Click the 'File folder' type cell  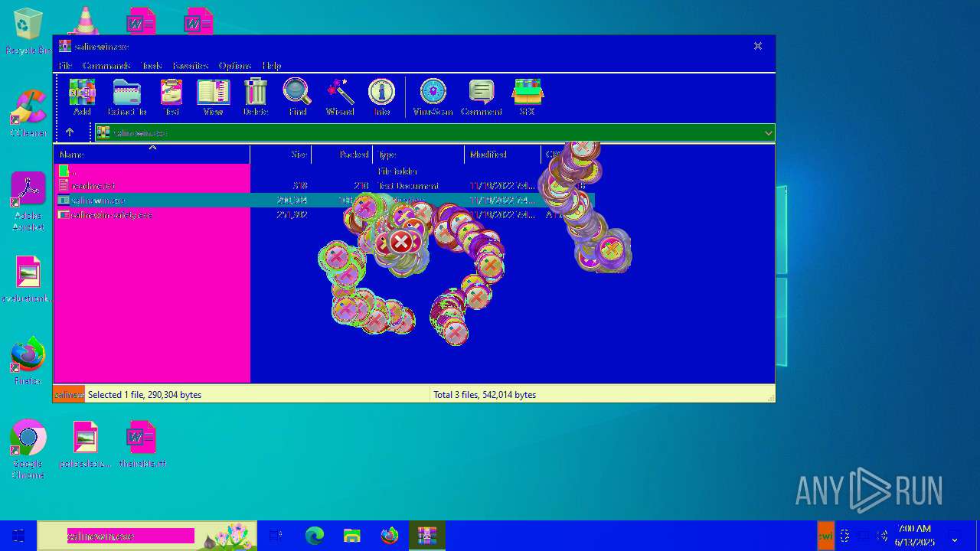[397, 171]
